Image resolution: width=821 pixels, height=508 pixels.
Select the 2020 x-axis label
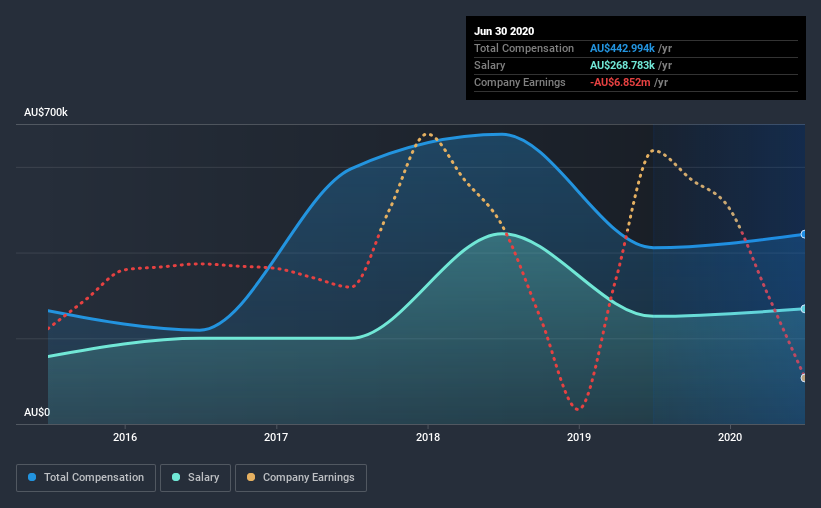pos(730,437)
